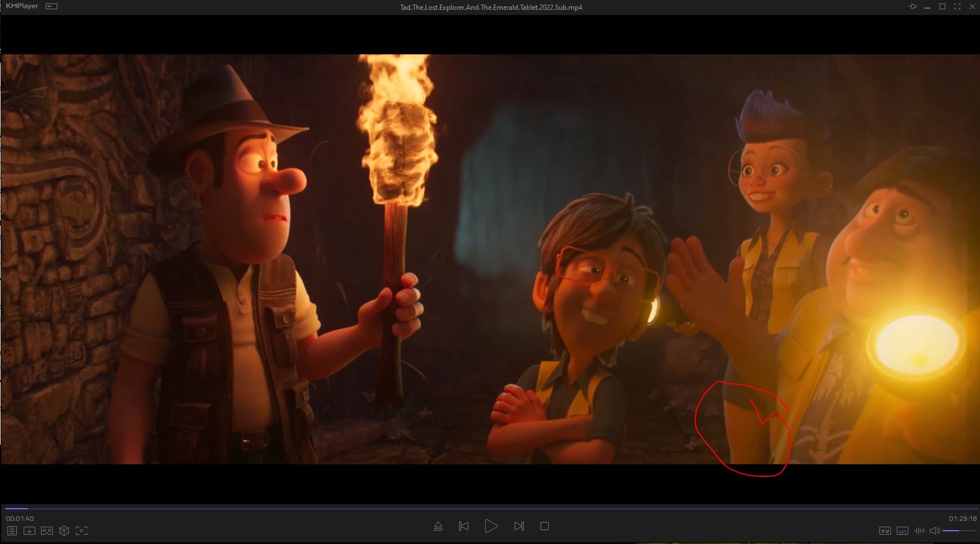Click the volume slider bar

[959, 531]
